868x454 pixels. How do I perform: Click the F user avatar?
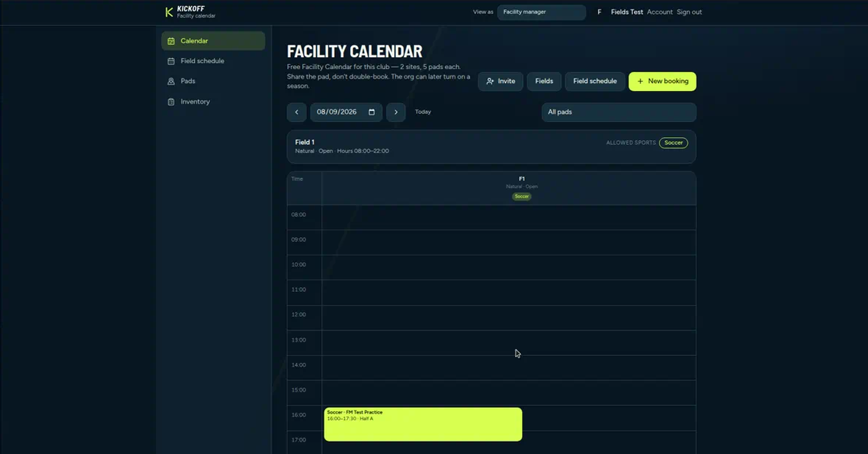599,12
